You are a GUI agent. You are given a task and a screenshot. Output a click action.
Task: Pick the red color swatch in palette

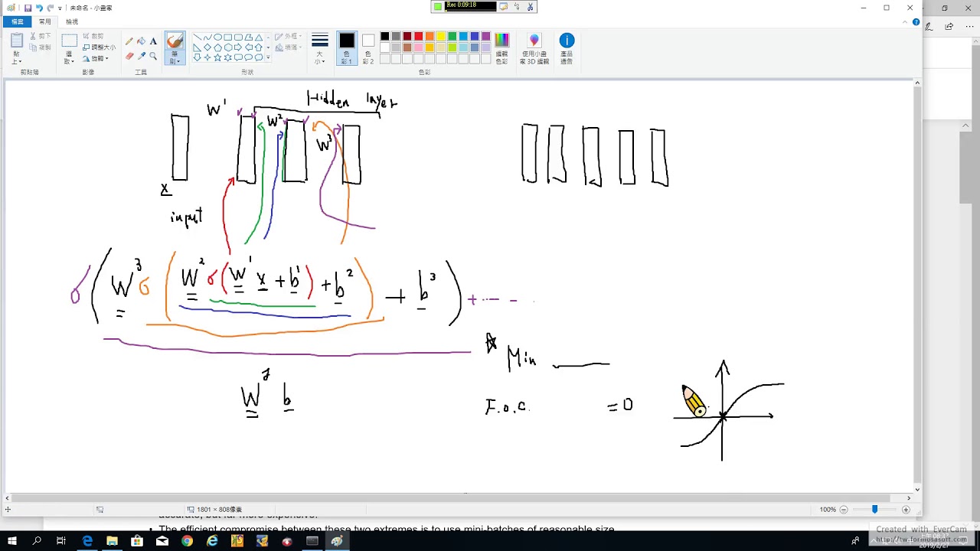click(x=418, y=36)
